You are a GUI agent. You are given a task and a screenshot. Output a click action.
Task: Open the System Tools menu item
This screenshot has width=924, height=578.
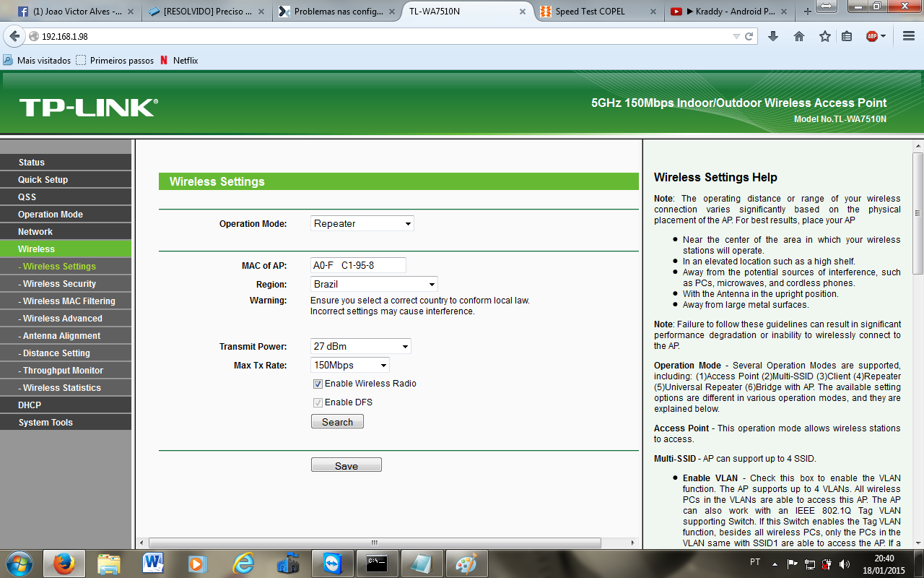(x=66, y=423)
